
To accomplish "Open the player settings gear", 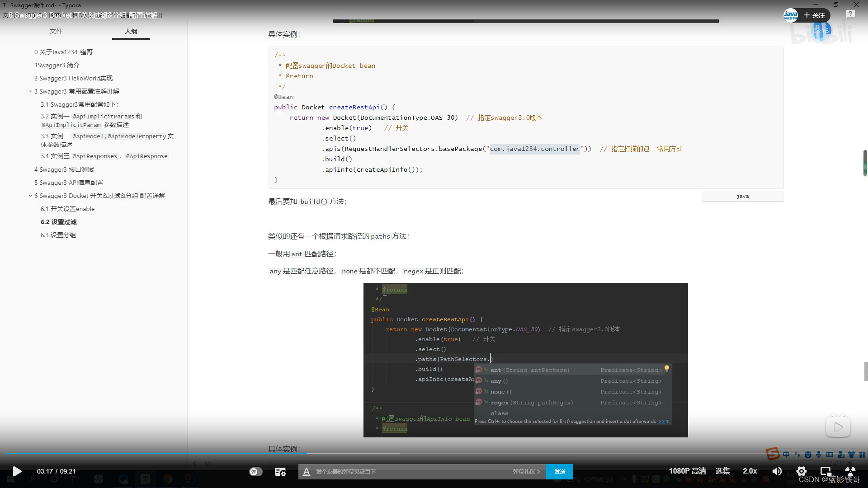I will pyautogui.click(x=801, y=471).
